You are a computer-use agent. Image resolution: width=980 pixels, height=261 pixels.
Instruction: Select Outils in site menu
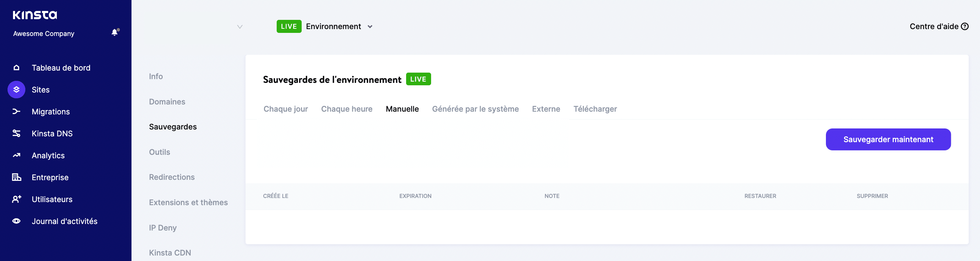(x=160, y=152)
